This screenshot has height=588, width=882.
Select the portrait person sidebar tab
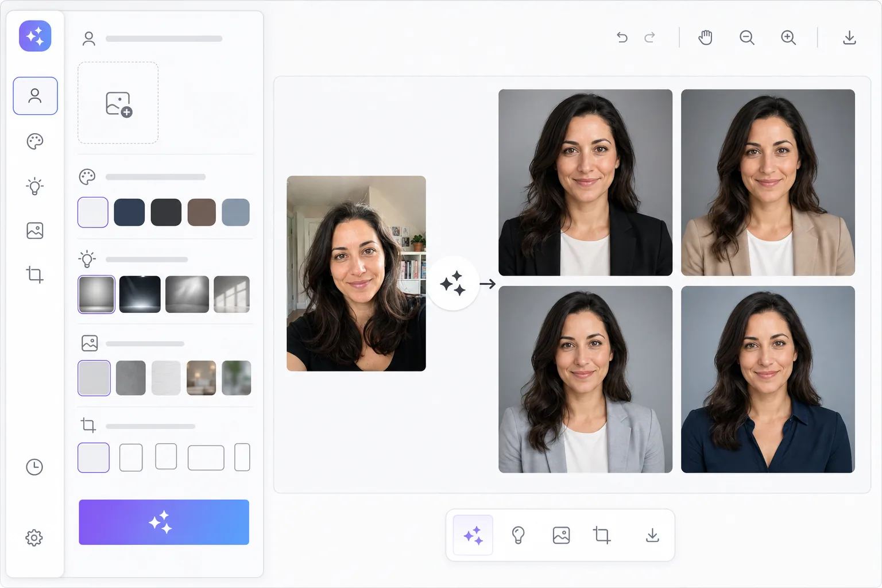tap(35, 96)
